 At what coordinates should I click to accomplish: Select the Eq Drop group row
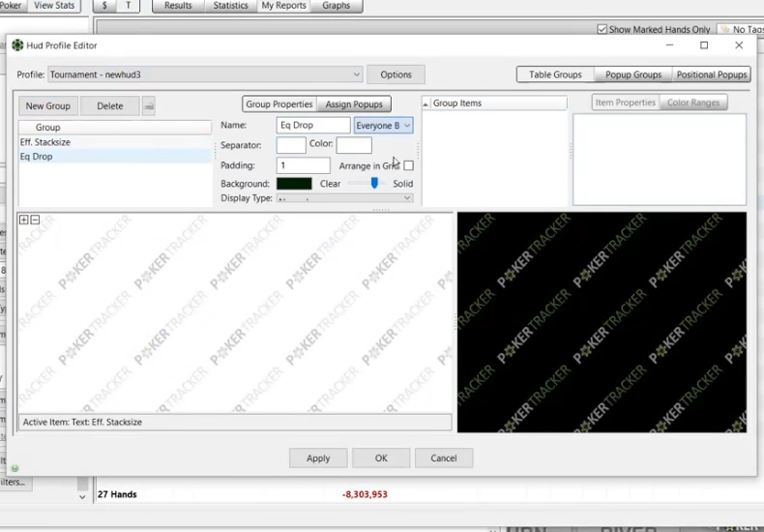tap(115, 157)
